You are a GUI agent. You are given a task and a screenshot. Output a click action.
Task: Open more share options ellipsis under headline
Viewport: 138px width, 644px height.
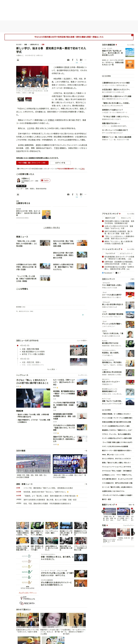tap(85, 60)
